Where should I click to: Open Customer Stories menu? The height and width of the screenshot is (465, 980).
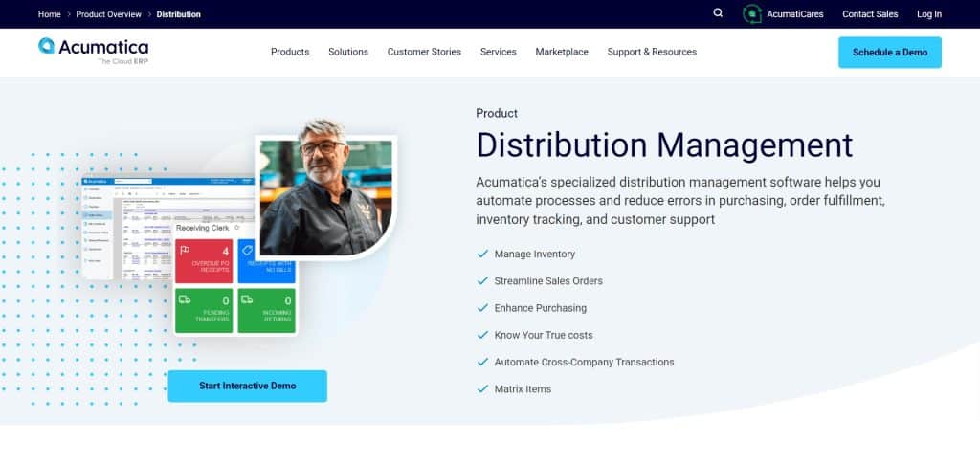424,52
